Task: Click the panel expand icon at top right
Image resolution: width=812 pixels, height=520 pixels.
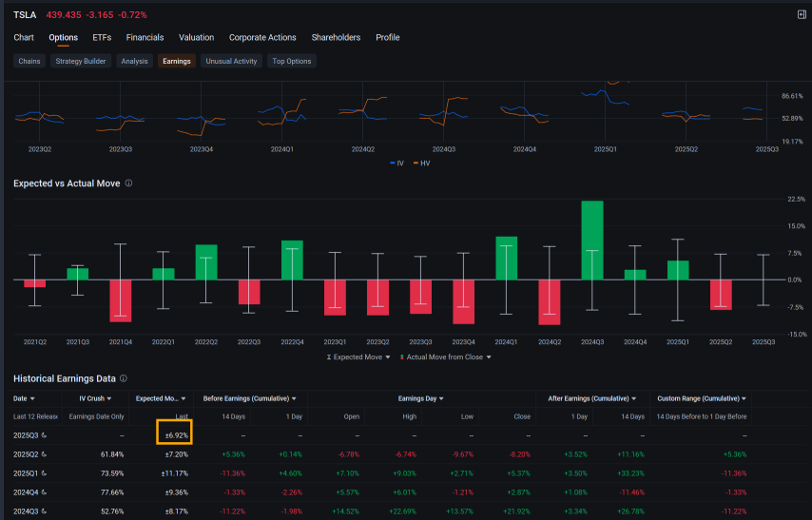Action: pyautogui.click(x=801, y=14)
